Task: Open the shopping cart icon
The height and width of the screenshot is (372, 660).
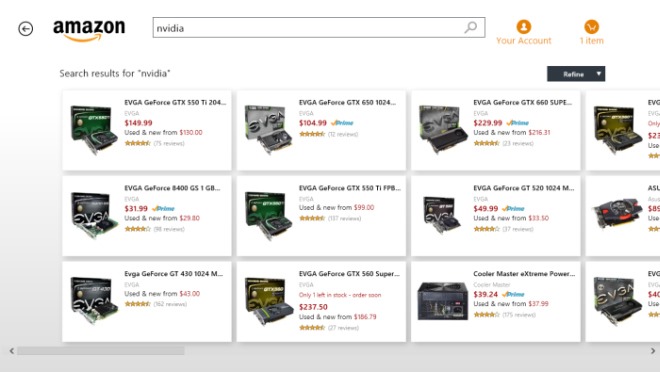Action: 591,27
